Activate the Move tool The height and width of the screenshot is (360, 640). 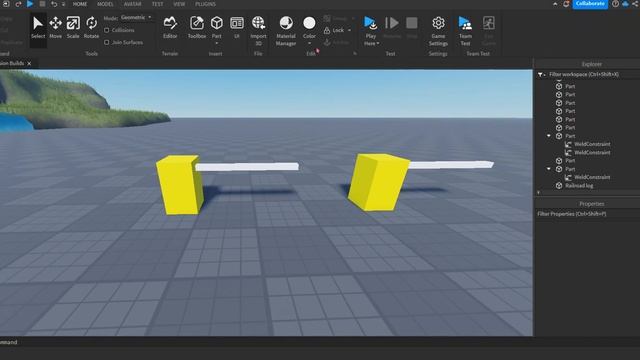coord(56,27)
